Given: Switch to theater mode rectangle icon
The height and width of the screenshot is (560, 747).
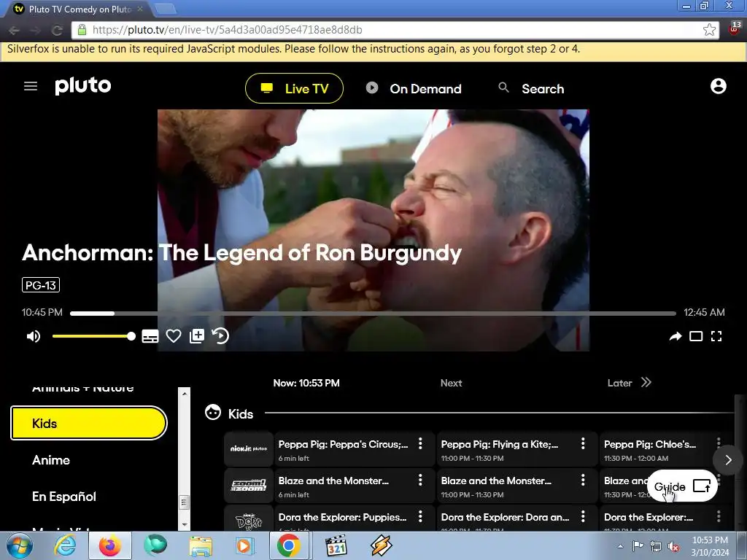Looking at the screenshot, I should (x=695, y=337).
